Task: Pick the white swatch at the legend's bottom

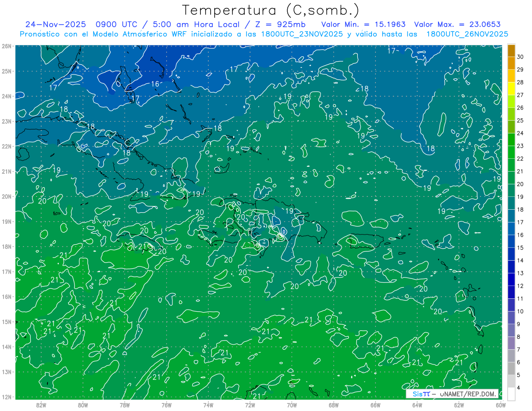Action: click(x=511, y=394)
